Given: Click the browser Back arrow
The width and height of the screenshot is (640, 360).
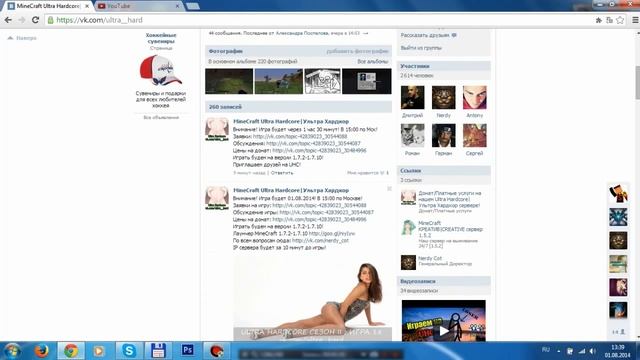Looking at the screenshot, I should tap(8, 20).
